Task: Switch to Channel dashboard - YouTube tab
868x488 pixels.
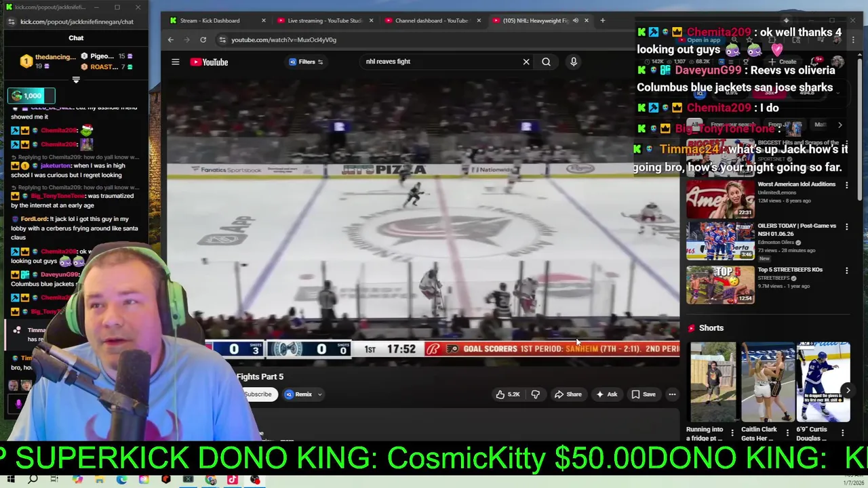Action: tap(431, 20)
